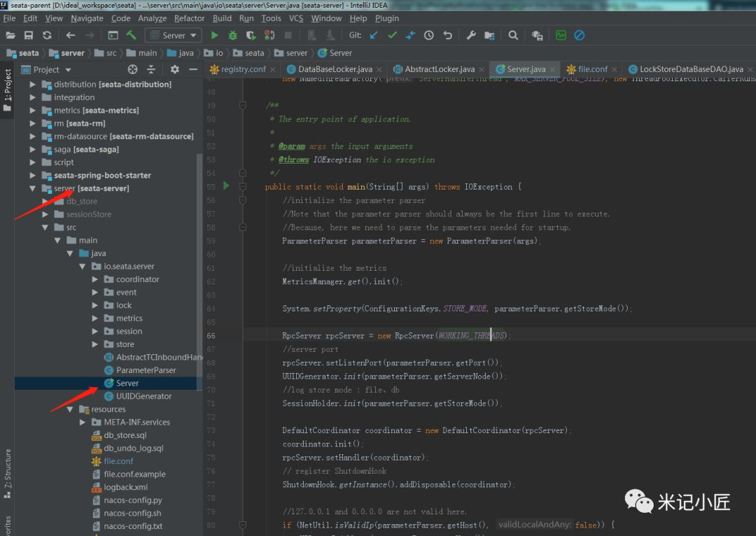Image resolution: width=756 pixels, height=536 pixels.
Task: Click the Git Rollback undo arrow icon
Action: pos(447,35)
